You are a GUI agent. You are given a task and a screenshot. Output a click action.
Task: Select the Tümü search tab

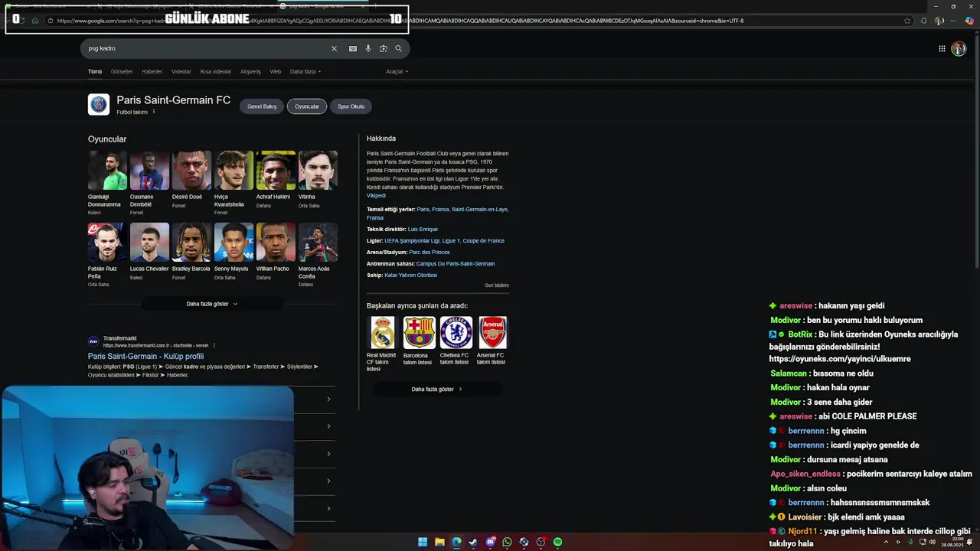click(x=95, y=71)
